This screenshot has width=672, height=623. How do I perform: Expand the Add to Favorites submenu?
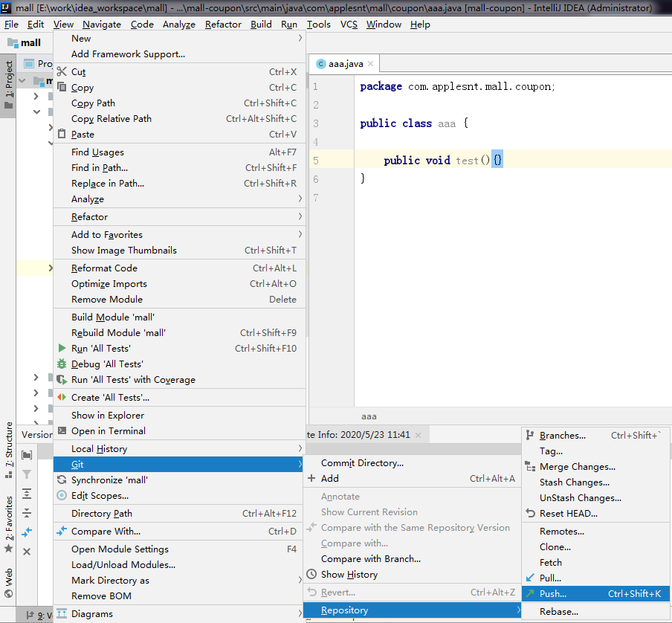pyautogui.click(x=300, y=234)
